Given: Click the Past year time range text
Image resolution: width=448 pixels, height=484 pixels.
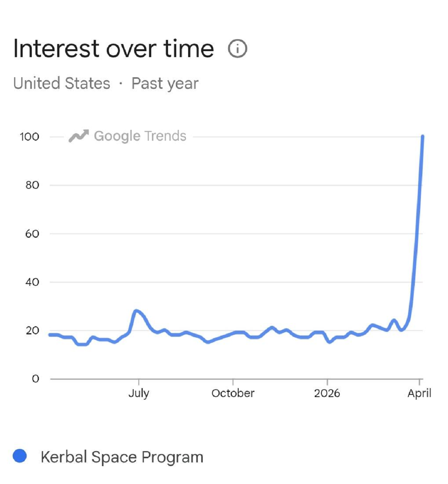Looking at the screenshot, I should [x=165, y=83].
